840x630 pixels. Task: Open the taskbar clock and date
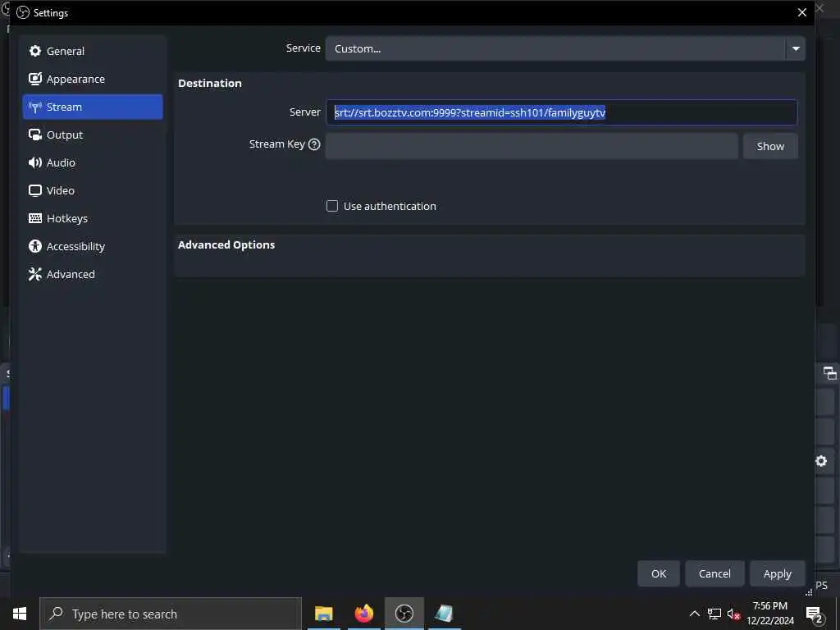click(770, 614)
